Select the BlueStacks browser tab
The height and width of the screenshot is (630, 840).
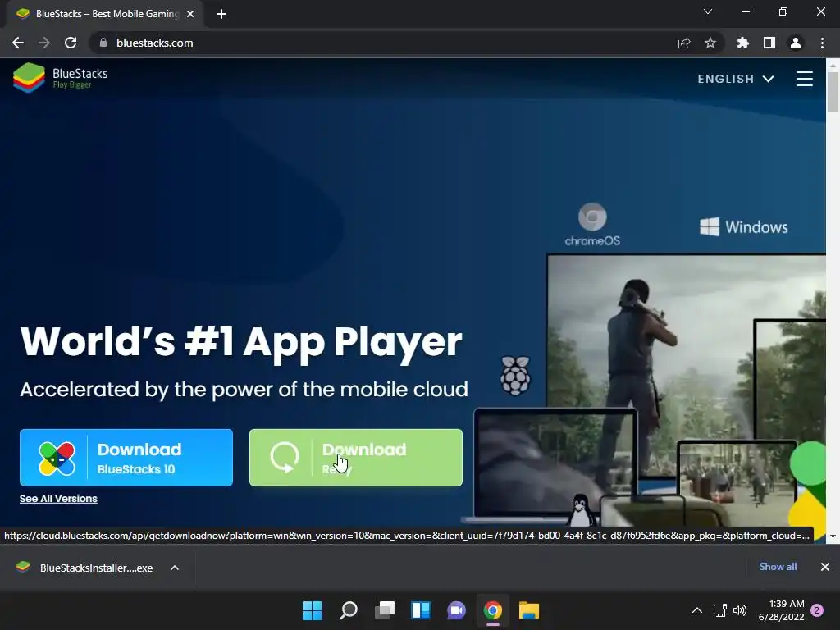[x=104, y=14]
